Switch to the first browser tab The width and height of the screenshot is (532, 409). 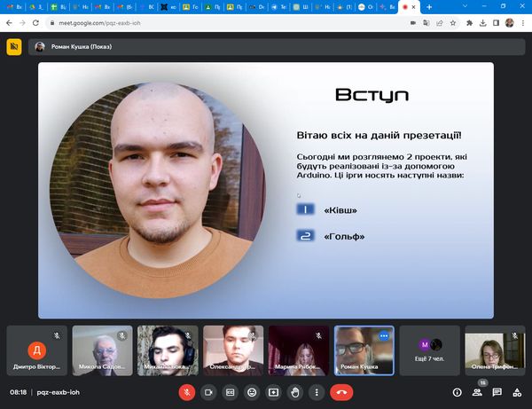pyautogui.click(x=15, y=7)
